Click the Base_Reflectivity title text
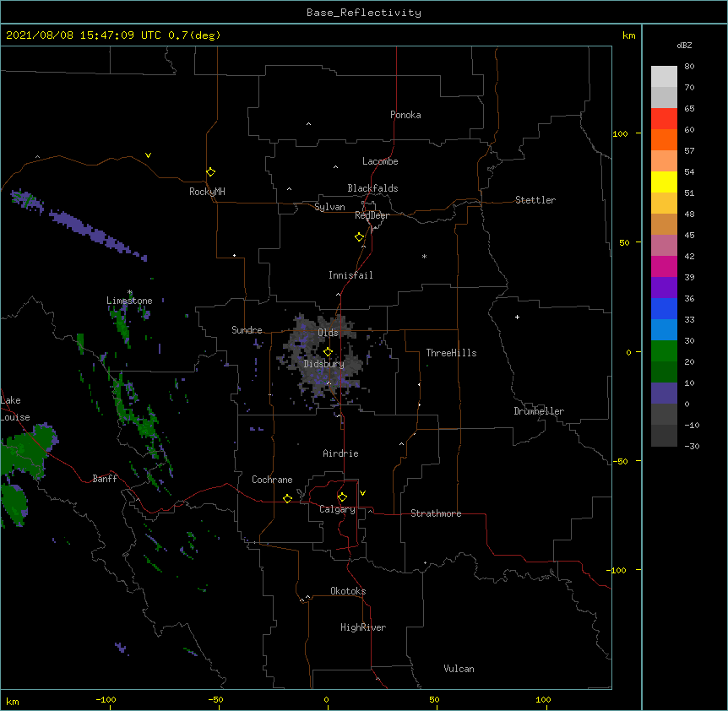This screenshot has height=711, width=728. point(364,13)
